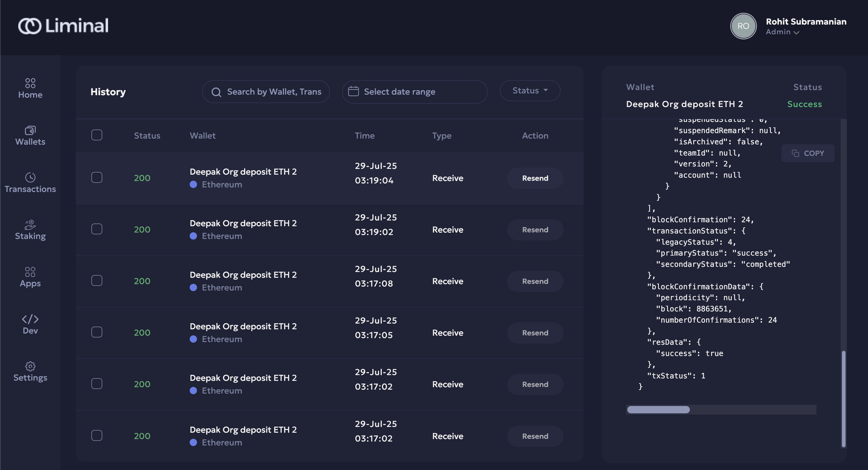
Task: Click the "txStatus": 1 line
Action: click(x=676, y=376)
